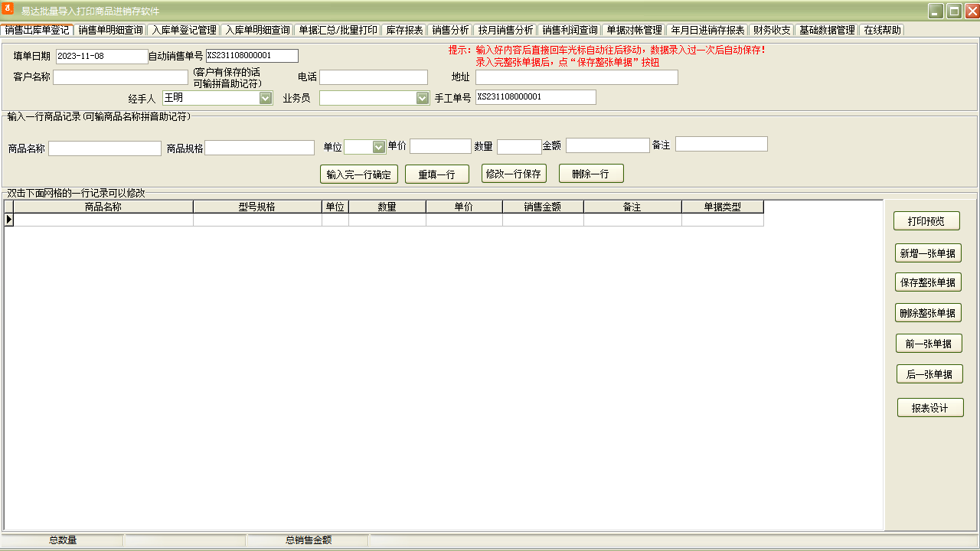Screen dimensions: 980x551
Task: Click the grid 备注 column header
Action: 632,207
